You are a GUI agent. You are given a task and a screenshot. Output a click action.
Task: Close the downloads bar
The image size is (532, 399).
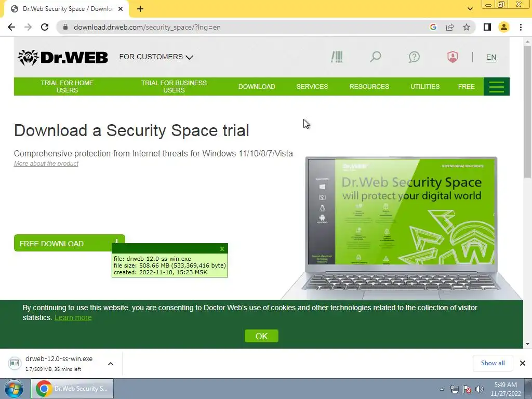coord(523,363)
